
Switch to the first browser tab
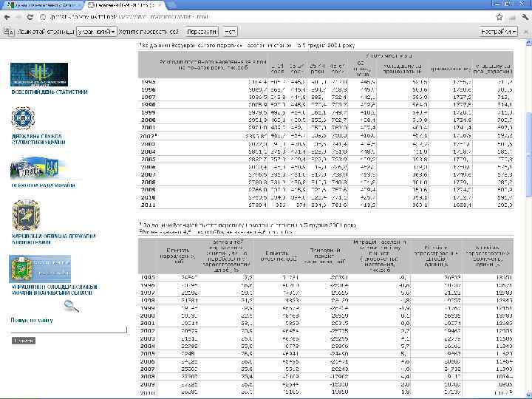point(42,5)
